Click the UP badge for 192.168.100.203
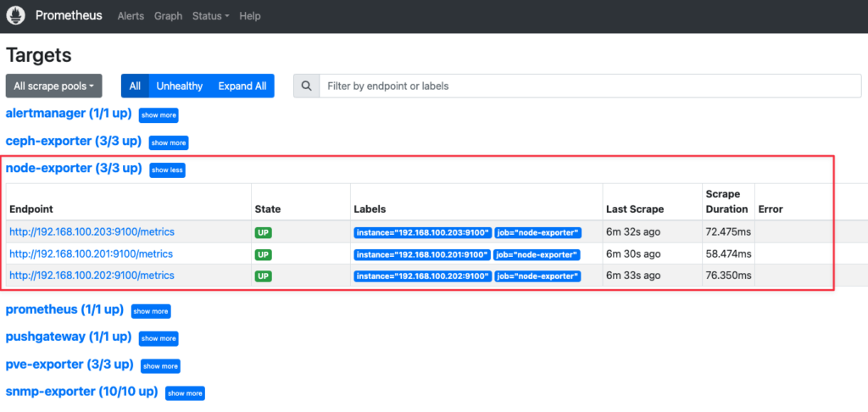Image resolution: width=868 pixels, height=412 pixels. pos(263,232)
